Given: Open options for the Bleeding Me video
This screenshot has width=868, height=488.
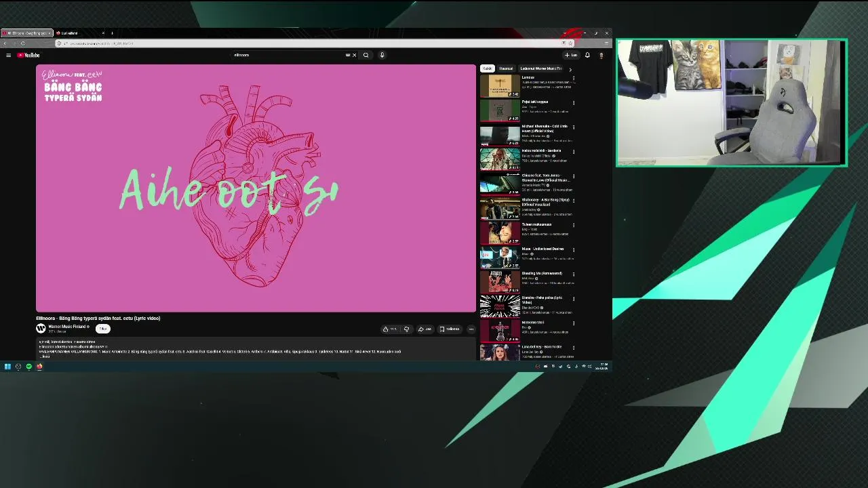Looking at the screenshot, I should point(574,274).
